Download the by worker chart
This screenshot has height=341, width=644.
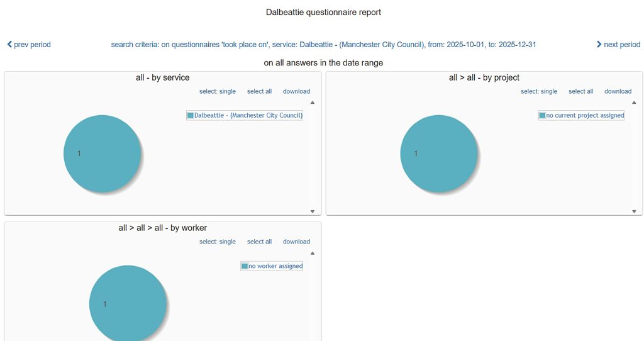(296, 242)
